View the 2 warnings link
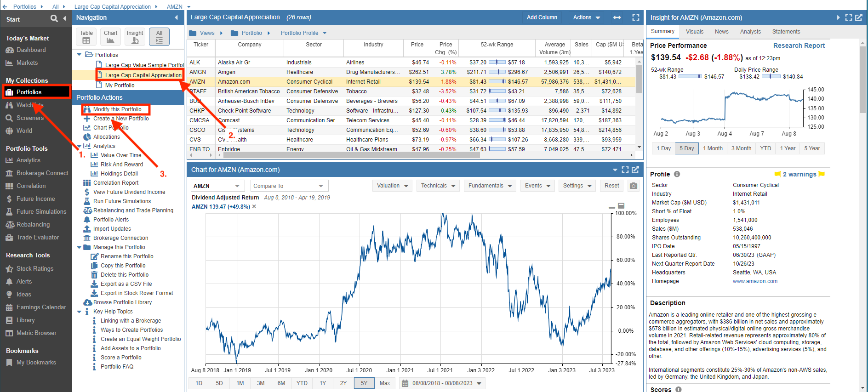Image resolution: width=868 pixels, height=392 pixels. [x=799, y=174]
